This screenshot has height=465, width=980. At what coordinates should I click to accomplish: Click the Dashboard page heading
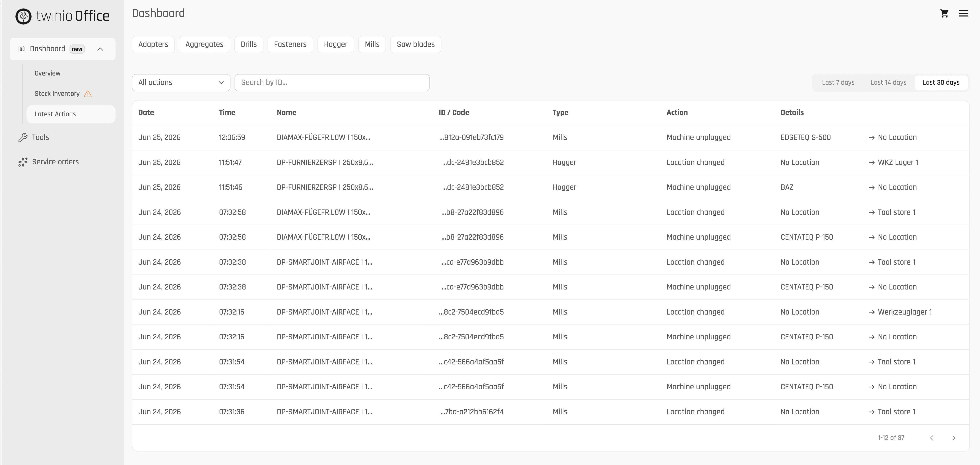point(158,14)
